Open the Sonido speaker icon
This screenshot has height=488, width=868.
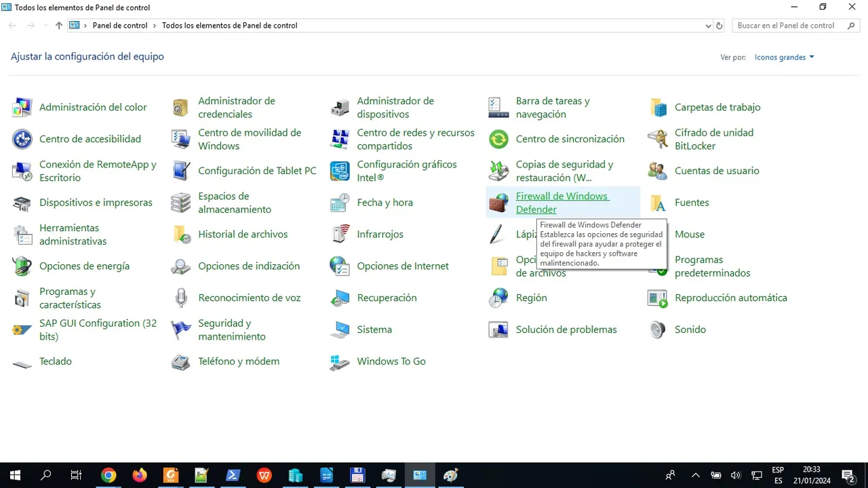[x=657, y=330]
